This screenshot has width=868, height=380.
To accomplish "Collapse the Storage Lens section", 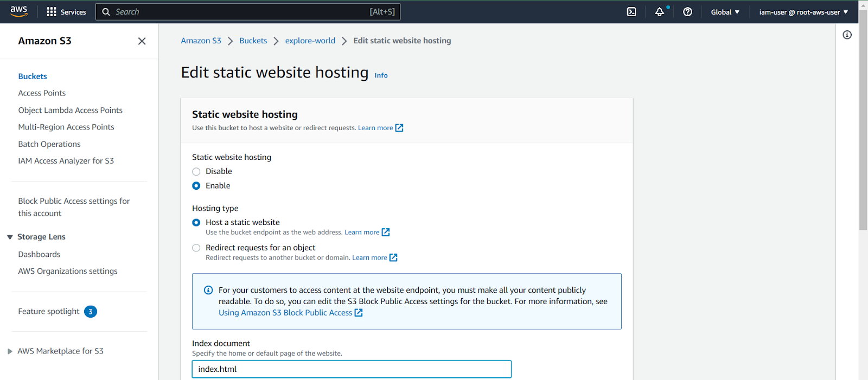I will tap(10, 237).
